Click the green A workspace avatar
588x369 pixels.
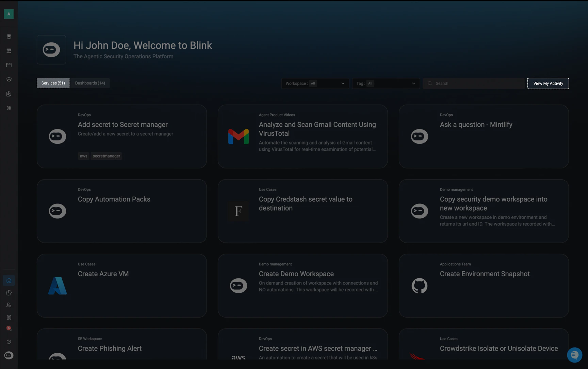(9, 14)
